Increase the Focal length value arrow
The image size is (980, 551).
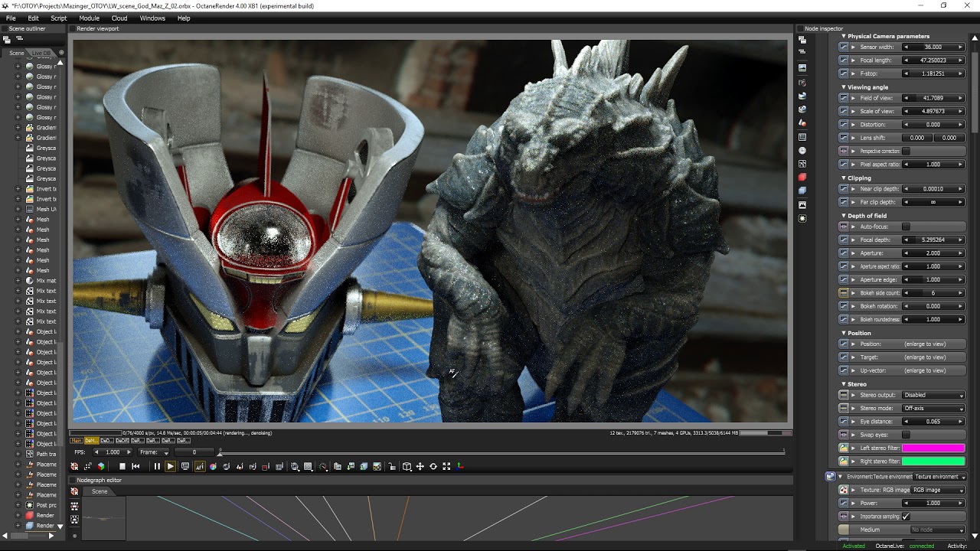pyautogui.click(x=960, y=60)
